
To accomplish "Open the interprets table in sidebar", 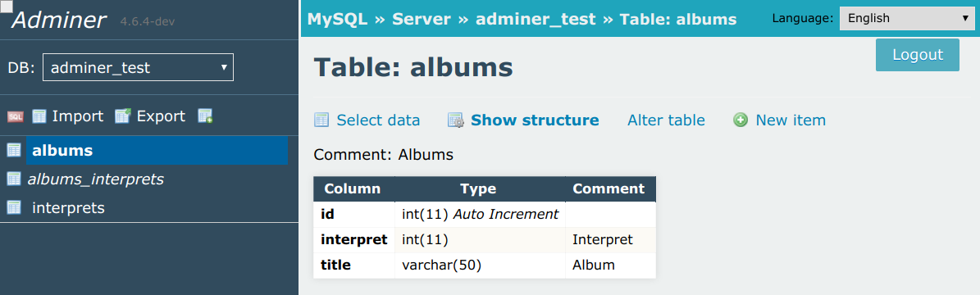I will tap(68, 208).
